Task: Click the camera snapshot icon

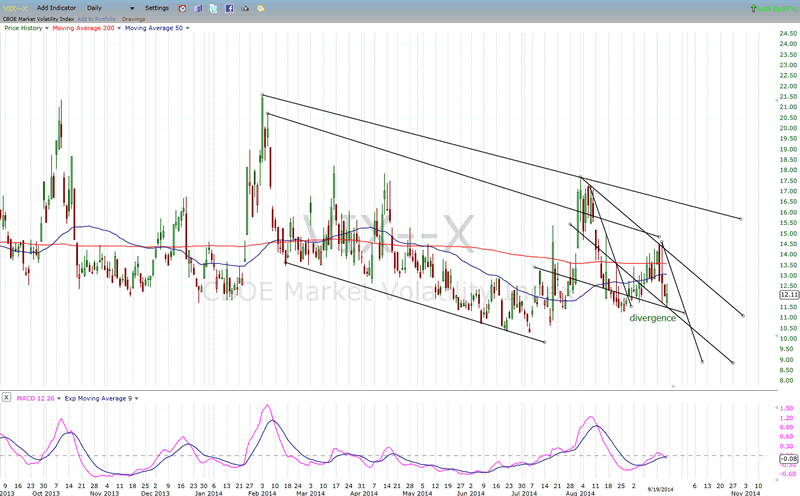Action: 245,8
